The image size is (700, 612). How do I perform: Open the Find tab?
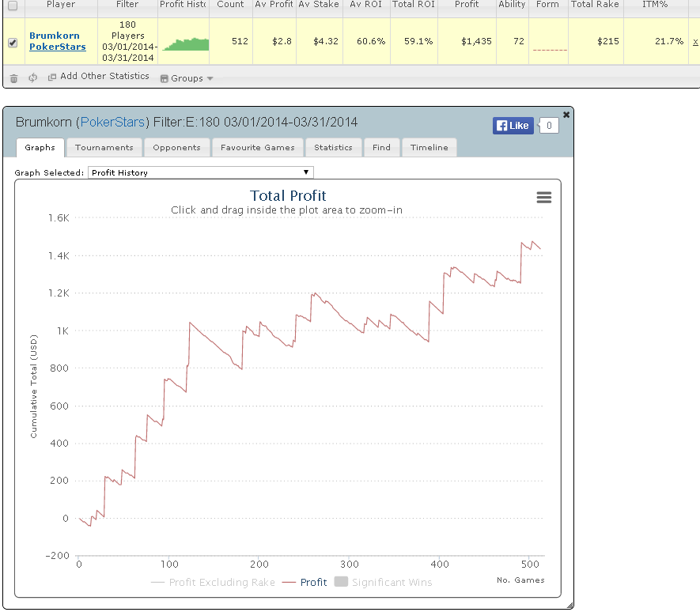[381, 147]
